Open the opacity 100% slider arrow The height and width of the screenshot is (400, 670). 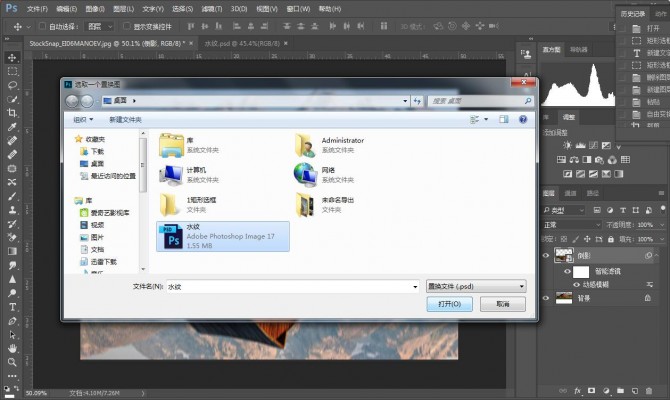point(662,225)
